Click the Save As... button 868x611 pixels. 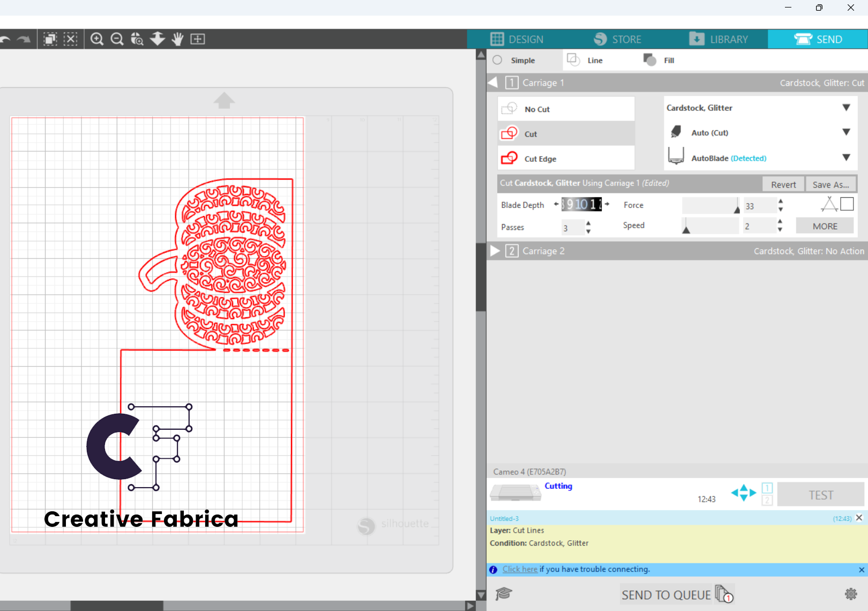click(x=830, y=184)
